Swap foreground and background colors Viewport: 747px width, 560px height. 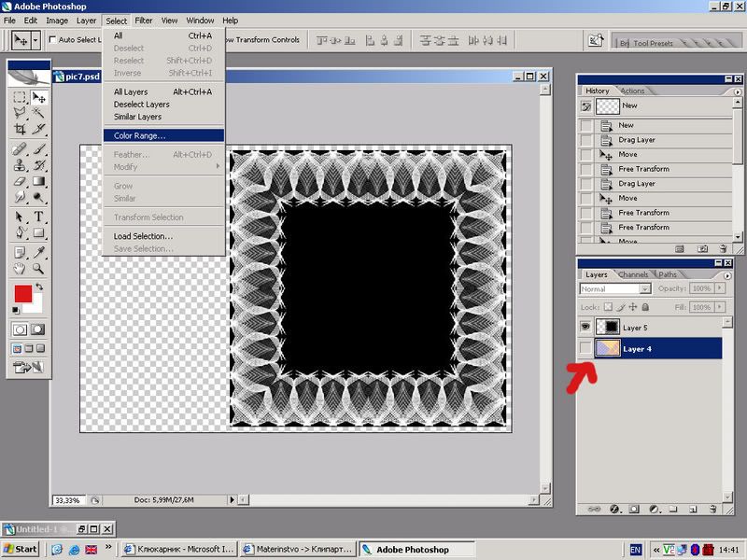(39, 287)
